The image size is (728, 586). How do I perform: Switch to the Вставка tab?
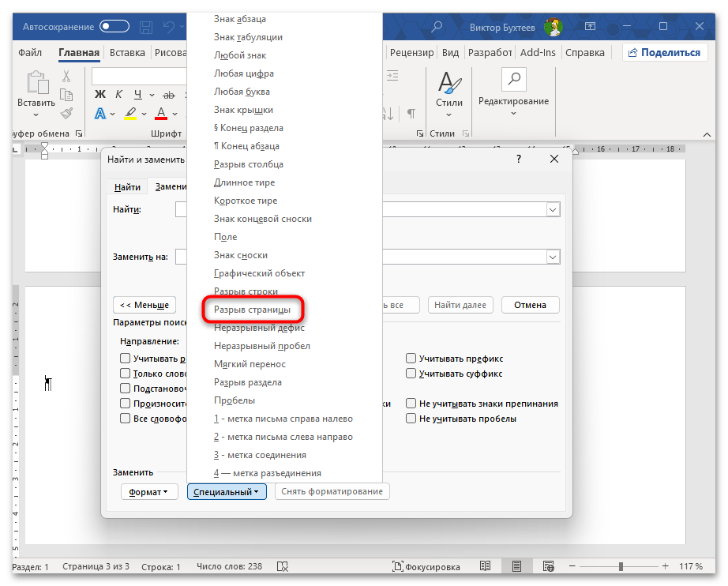pyautogui.click(x=127, y=52)
